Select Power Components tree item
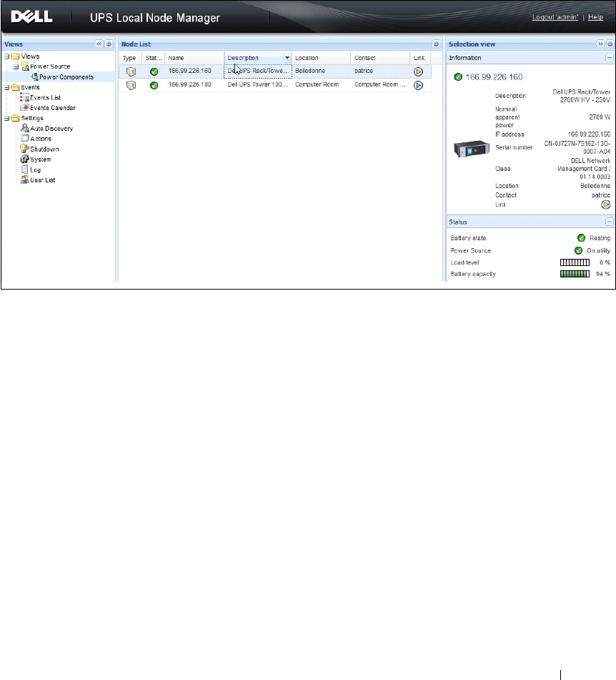The width and height of the screenshot is (616, 680). (66, 77)
